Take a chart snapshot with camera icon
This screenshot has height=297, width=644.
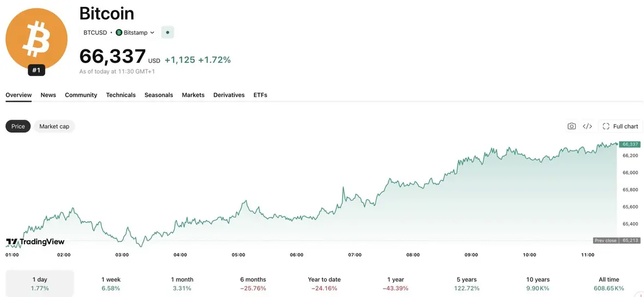tap(571, 126)
